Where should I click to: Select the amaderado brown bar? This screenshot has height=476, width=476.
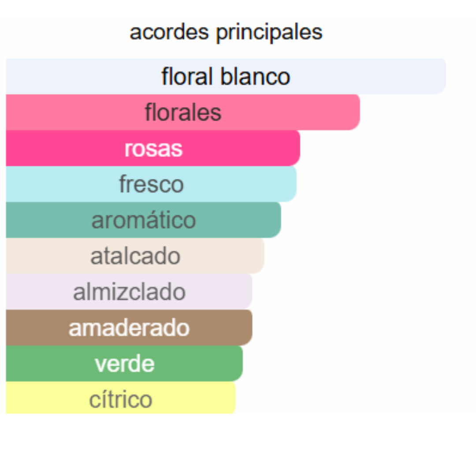129,327
